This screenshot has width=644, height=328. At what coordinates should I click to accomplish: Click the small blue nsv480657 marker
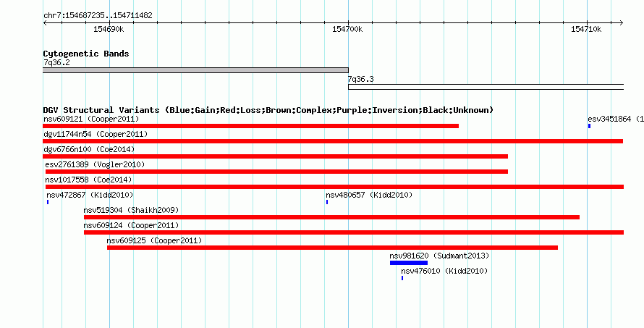[327, 202]
